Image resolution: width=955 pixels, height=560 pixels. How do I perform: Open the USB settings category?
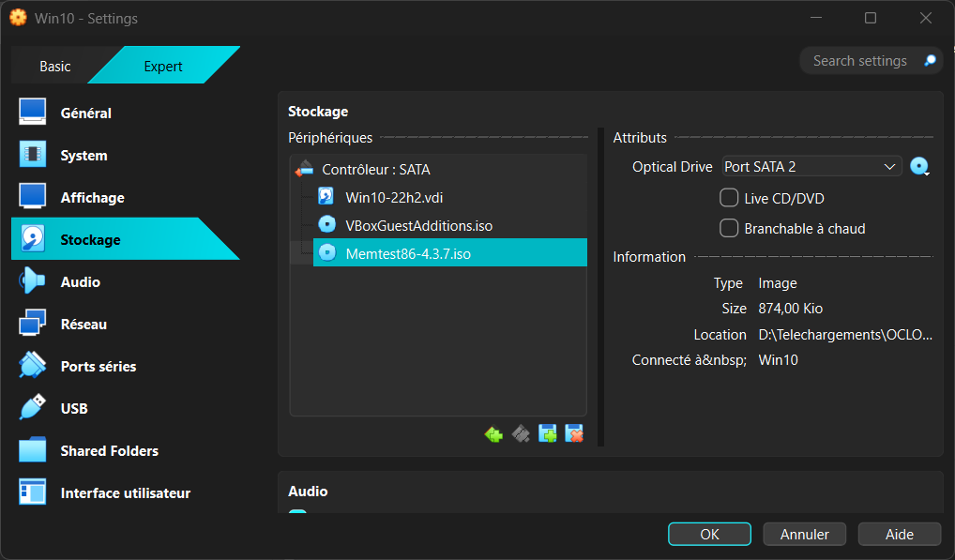click(x=74, y=409)
